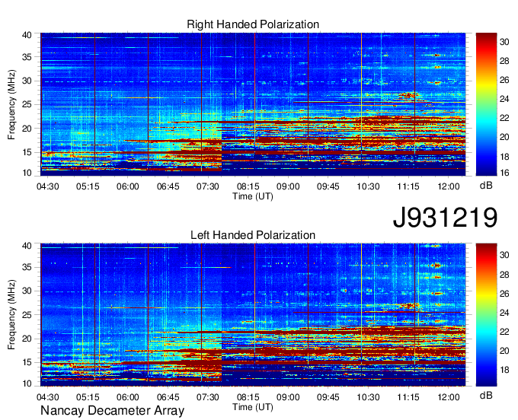518x420 pixels.
Task: Click 04:30 time tick under Right Handed plot
Action: coord(47,186)
